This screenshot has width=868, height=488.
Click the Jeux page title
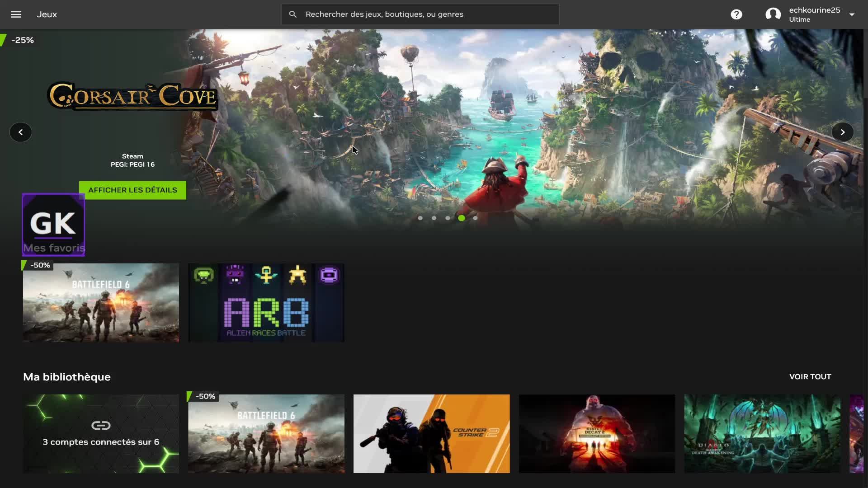click(47, 14)
